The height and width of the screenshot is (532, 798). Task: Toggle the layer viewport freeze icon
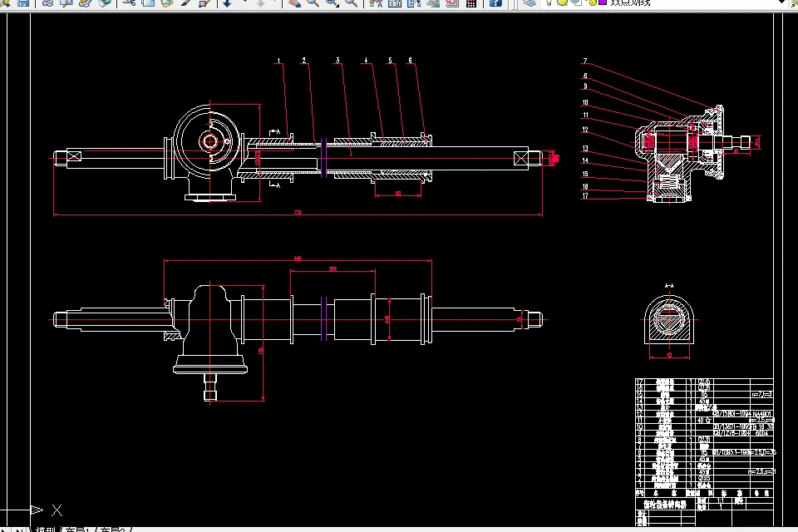coord(576,2)
